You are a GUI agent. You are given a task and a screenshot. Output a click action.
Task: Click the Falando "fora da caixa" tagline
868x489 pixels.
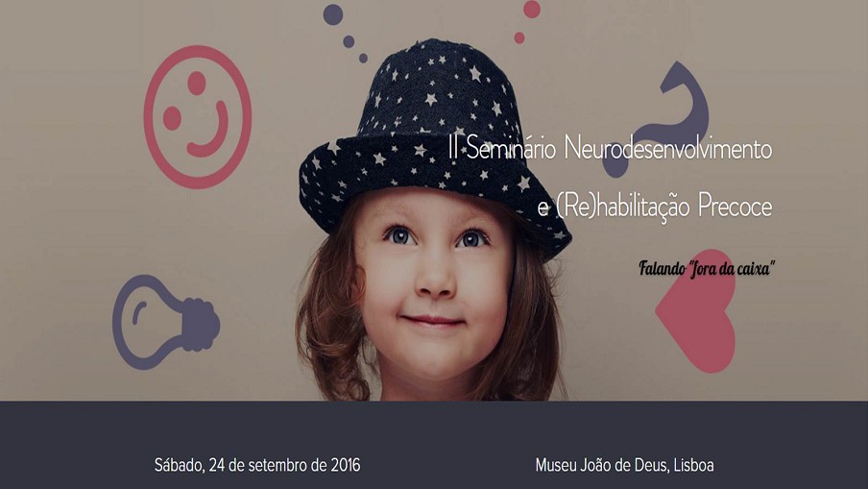point(707,269)
